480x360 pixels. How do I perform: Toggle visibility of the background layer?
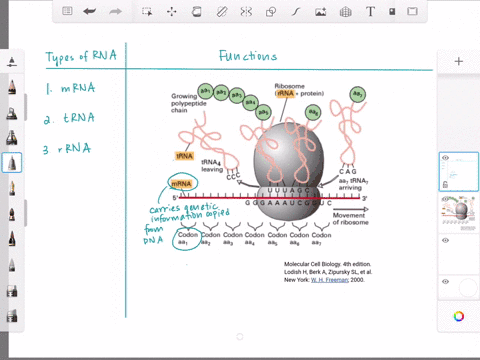coord(445,282)
